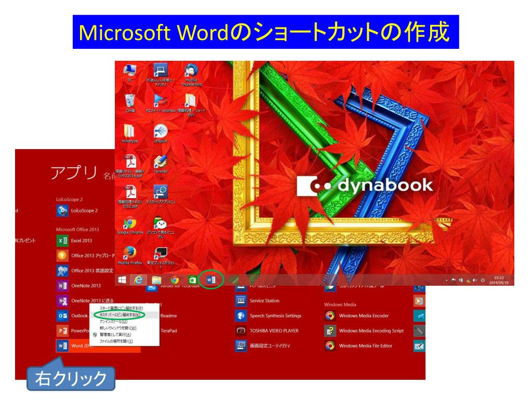Open the PCあんしん点検ユーティリティ desktop shortcut
The width and height of the screenshot is (532, 399).
click(161, 75)
